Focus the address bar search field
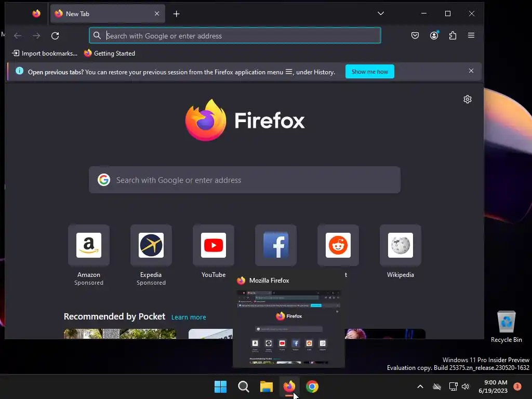532x399 pixels. click(235, 36)
